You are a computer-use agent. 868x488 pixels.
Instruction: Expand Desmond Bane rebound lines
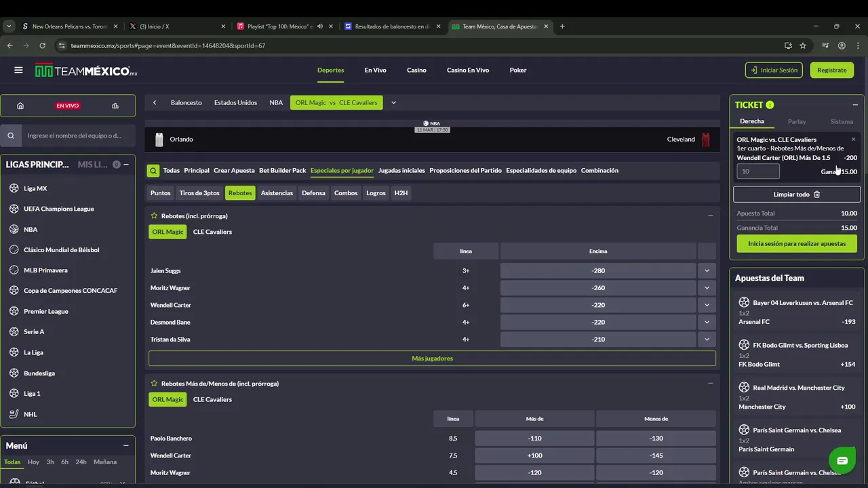(707, 322)
